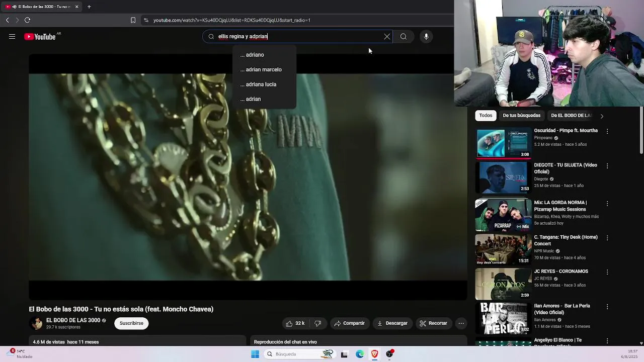Select the De tus búsquedas chip
This screenshot has height=362, width=644.
pos(521,116)
